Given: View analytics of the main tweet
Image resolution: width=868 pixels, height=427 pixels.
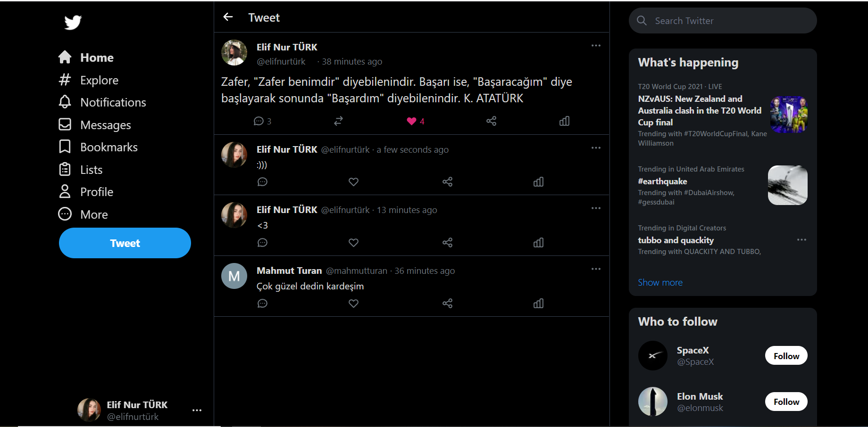Looking at the screenshot, I should (x=564, y=121).
